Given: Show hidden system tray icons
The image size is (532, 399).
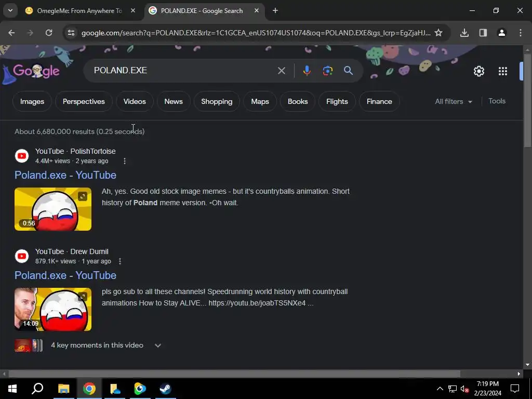Looking at the screenshot, I should (440, 389).
